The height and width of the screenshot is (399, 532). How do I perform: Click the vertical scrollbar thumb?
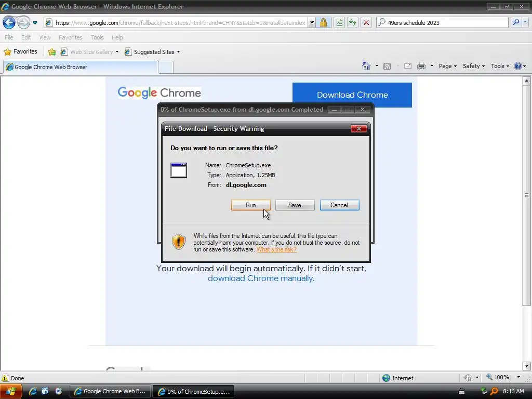point(527,195)
